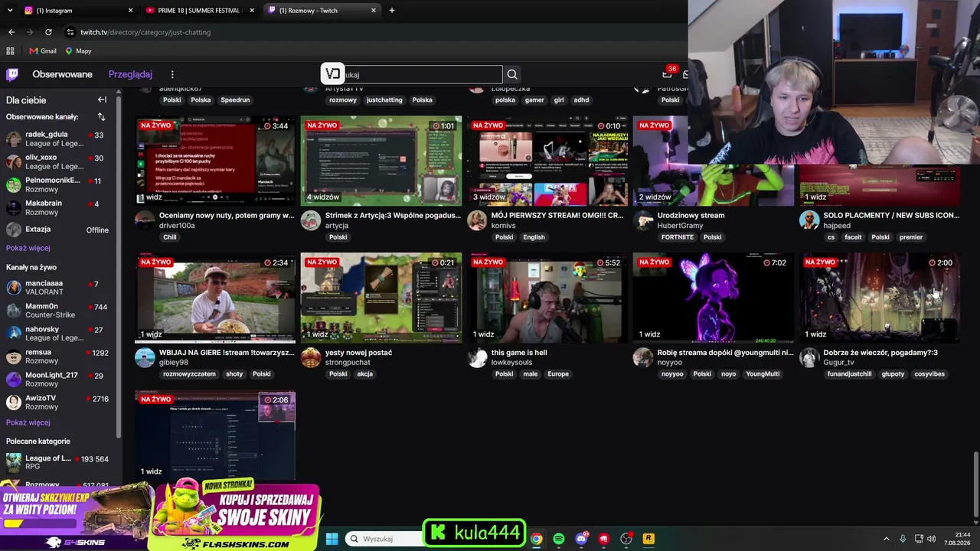
Task: Go back in browser history
Action: click(11, 32)
